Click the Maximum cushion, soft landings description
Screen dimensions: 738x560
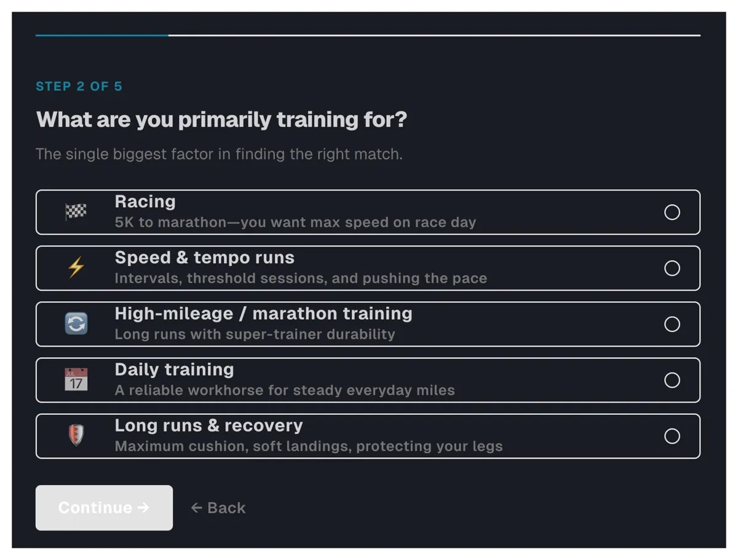click(x=309, y=446)
